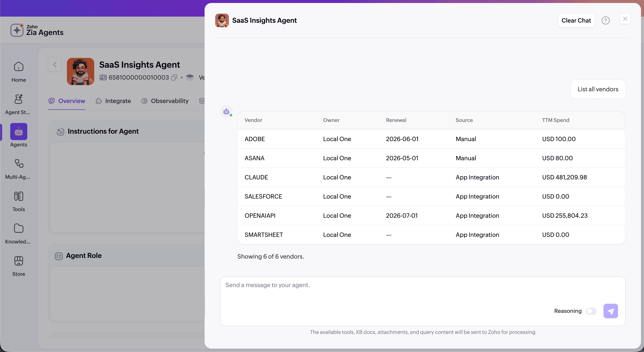This screenshot has height=352, width=644.
Task: Click the bot avatar beside the response
Action: pyautogui.click(x=226, y=111)
